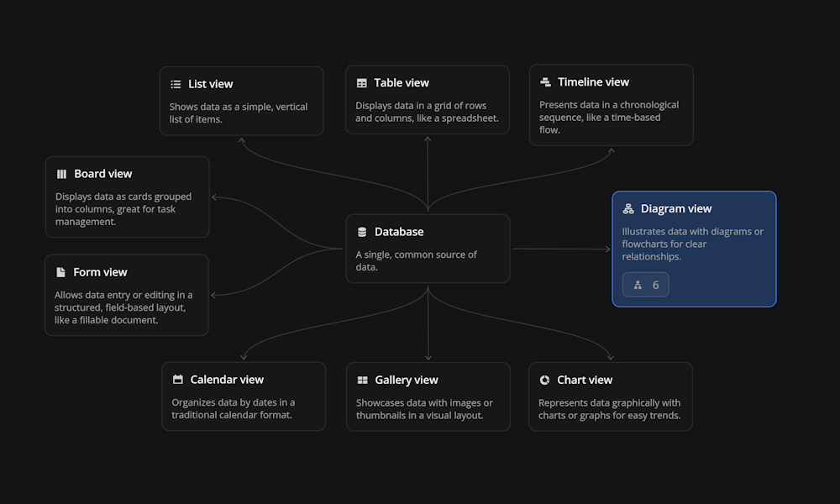Click text 'Illustrates data with diagrams or'
This screenshot has height=504, width=840.
[693, 231]
